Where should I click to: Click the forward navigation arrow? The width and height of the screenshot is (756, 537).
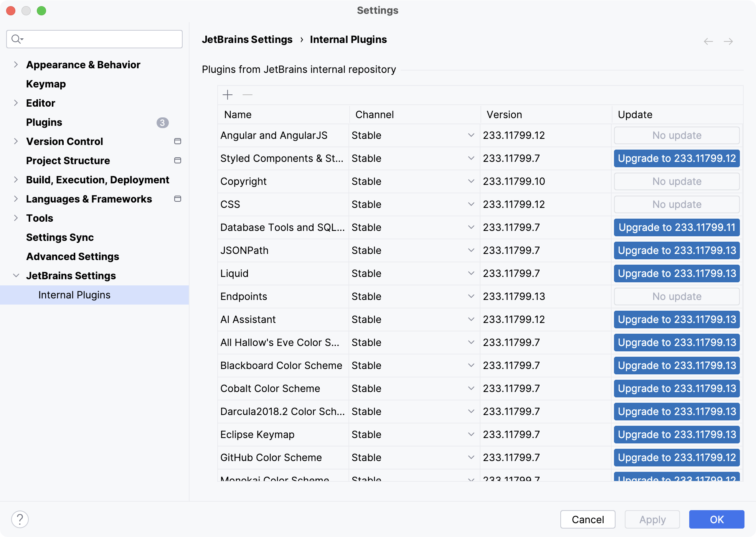point(728,41)
